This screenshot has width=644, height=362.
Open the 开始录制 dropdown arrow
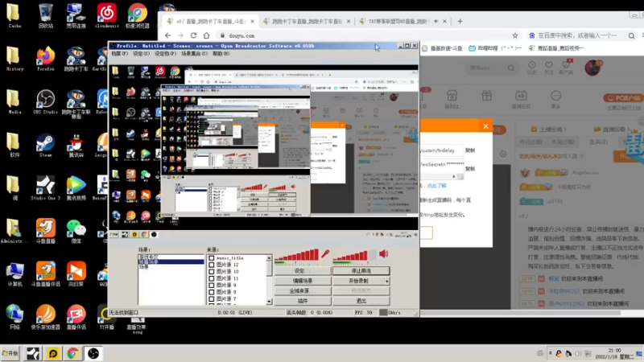point(387,281)
